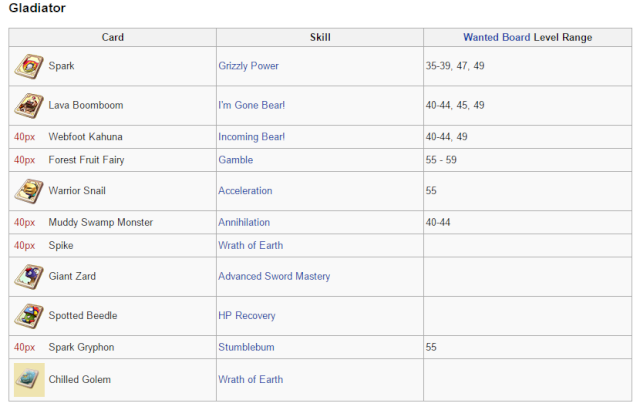640x410 pixels.
Task: Click the Card column header
Action: pos(113,38)
